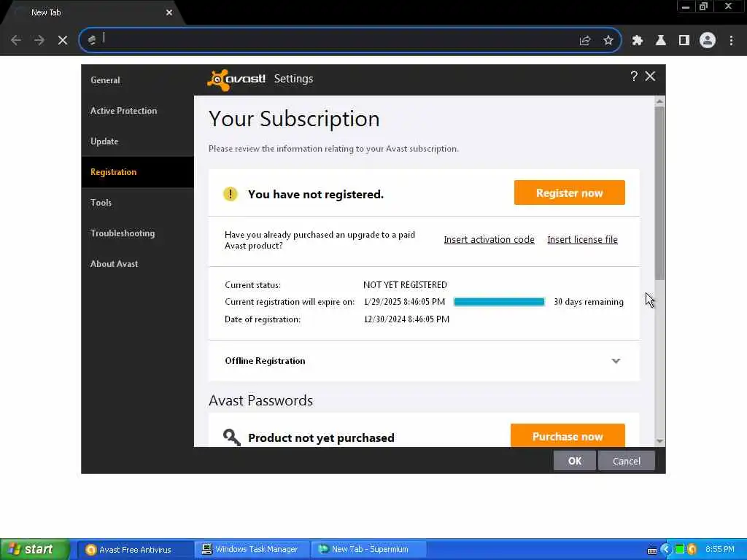Screen dimensions: 747x560
Task: Open the browser Extensions puzzle icon
Action: [x=638, y=41]
